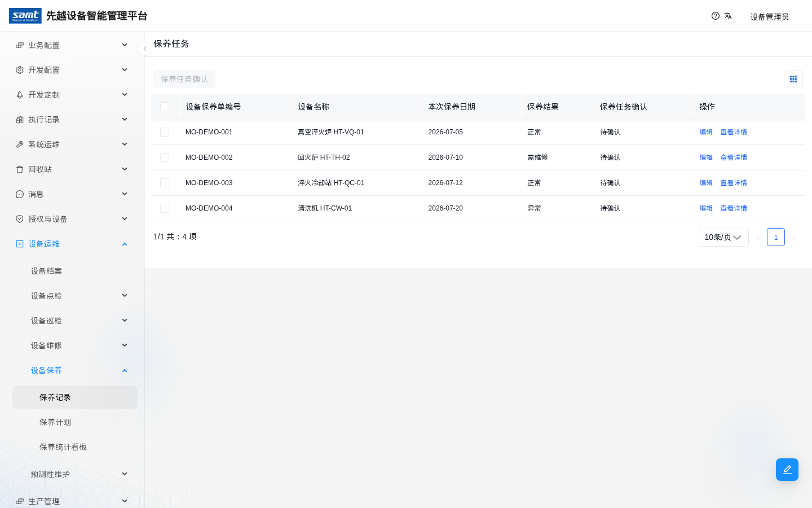
Task: Click the floating blue edit pencil button
Action: pyautogui.click(x=787, y=470)
